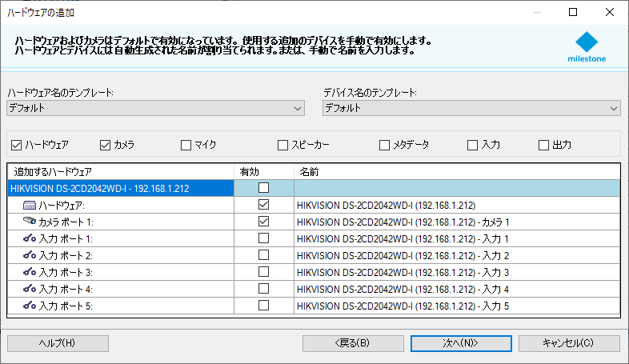
Task: Select the 入力 ポート 2: row label
Action: pos(66,256)
